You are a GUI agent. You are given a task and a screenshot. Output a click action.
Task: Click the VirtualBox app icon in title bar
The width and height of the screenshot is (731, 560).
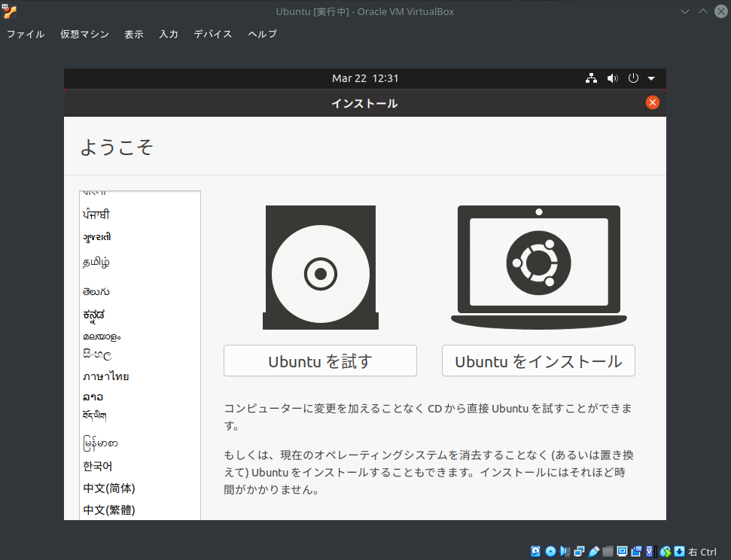point(9,11)
